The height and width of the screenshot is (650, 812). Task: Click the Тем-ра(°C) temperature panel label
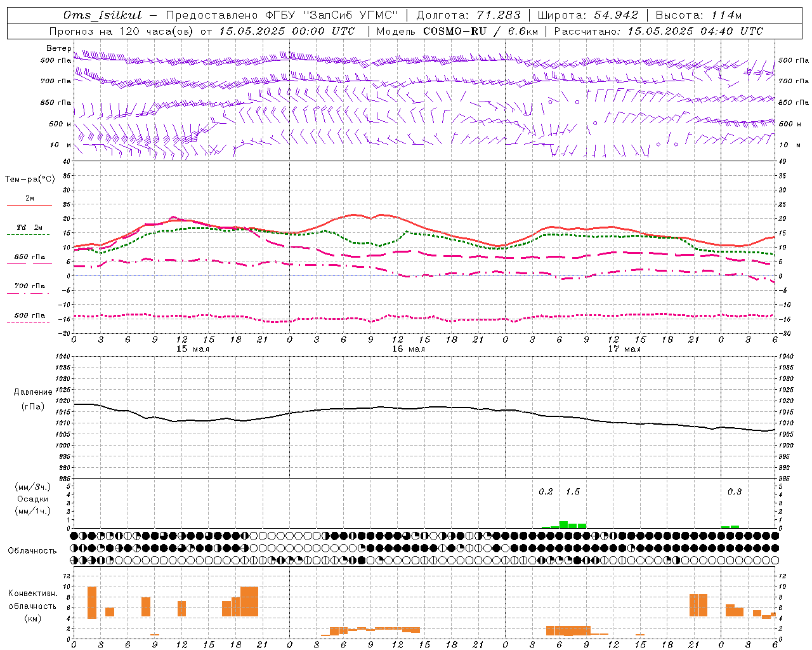coord(30,180)
